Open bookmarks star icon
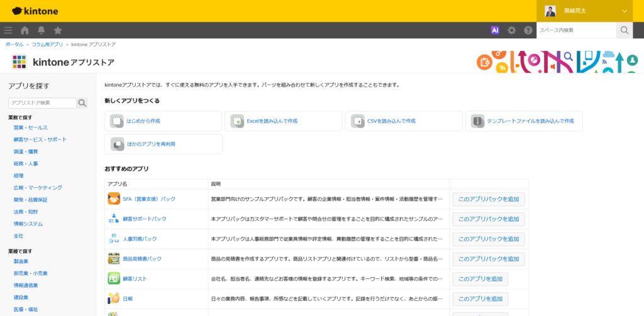 coord(58,30)
